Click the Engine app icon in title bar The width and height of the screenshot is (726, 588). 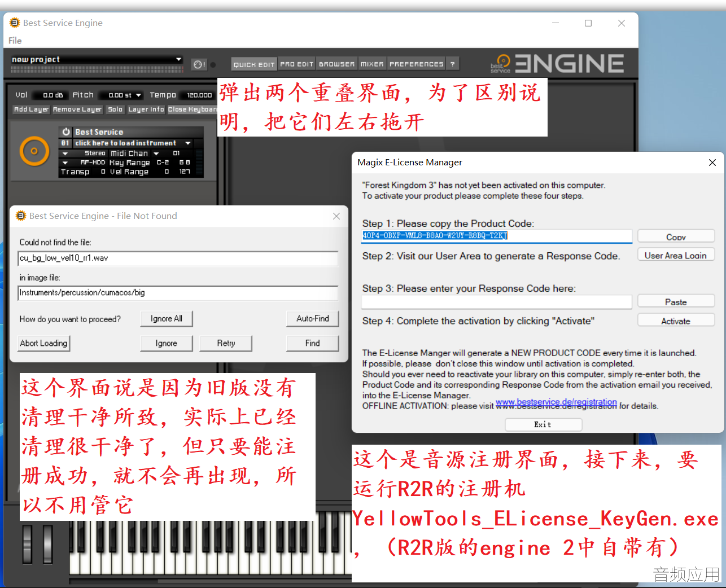[x=15, y=23]
